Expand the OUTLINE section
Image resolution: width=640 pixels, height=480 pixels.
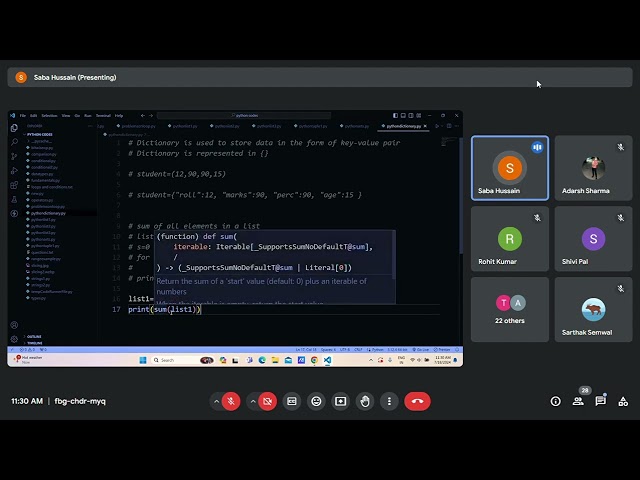pyautogui.click(x=34, y=336)
